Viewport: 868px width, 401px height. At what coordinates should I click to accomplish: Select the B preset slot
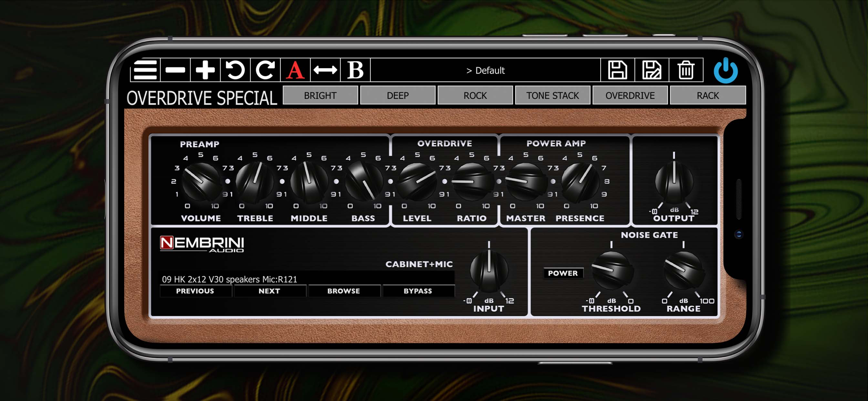[355, 70]
